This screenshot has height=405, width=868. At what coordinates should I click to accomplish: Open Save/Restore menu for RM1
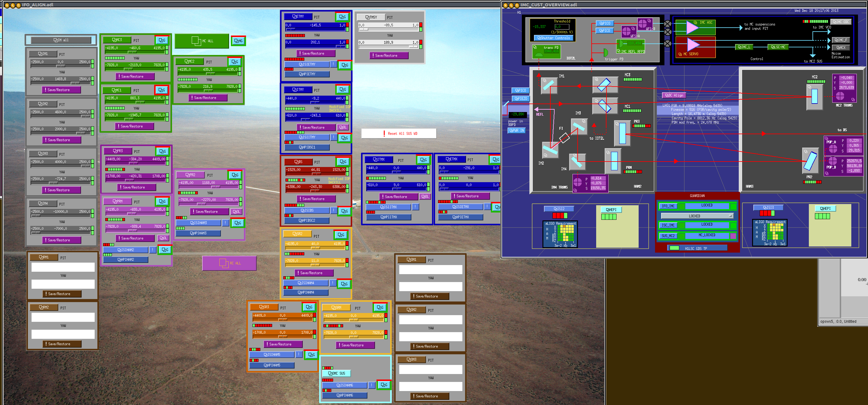62,294
